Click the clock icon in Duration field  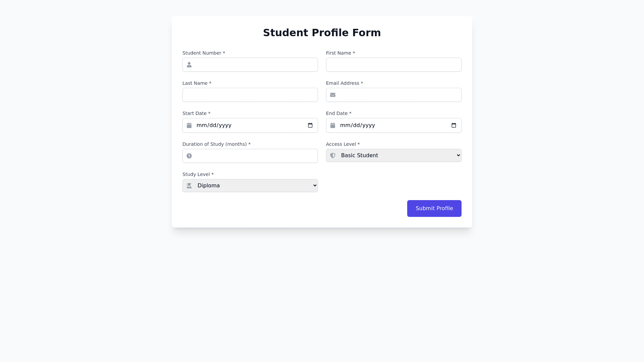point(189,156)
